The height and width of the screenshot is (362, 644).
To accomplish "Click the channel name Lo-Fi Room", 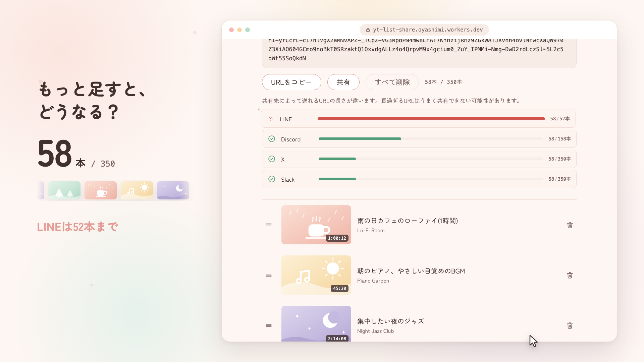I will click(x=371, y=231).
